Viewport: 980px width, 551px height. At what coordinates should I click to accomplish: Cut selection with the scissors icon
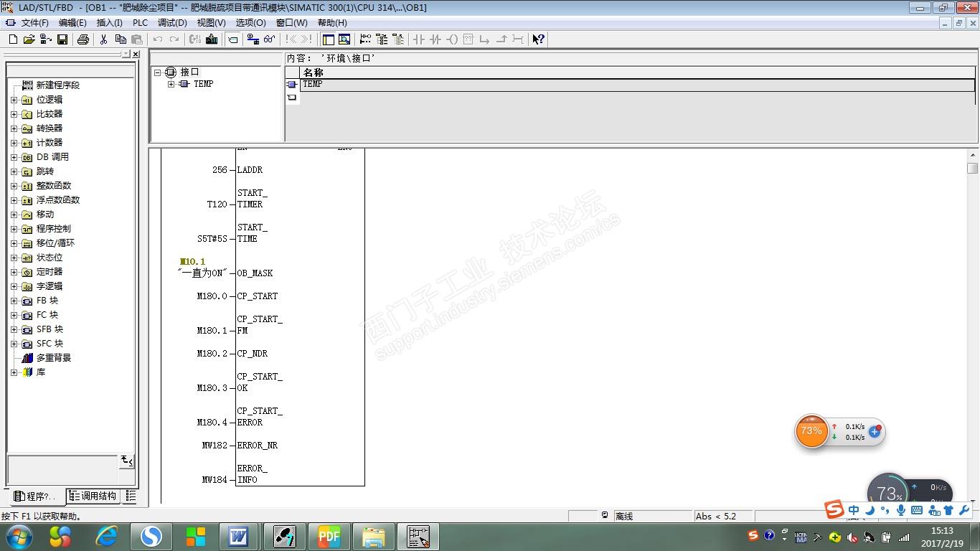tap(103, 39)
